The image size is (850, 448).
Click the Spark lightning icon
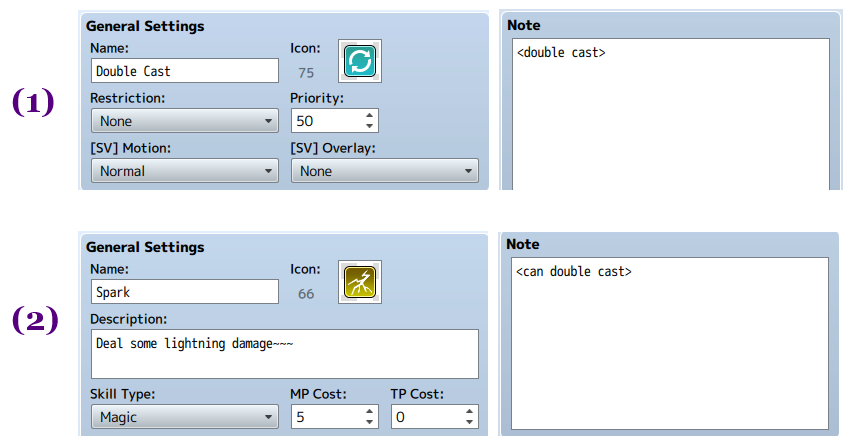[x=360, y=282]
